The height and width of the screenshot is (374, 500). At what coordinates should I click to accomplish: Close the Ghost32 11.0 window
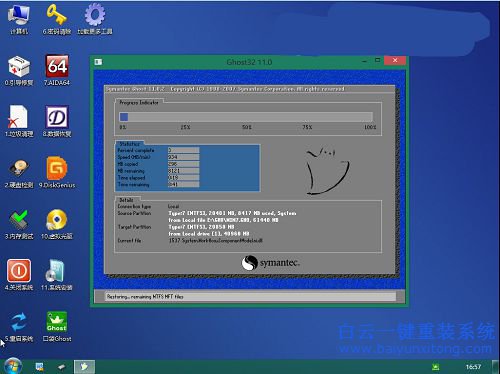click(x=395, y=60)
